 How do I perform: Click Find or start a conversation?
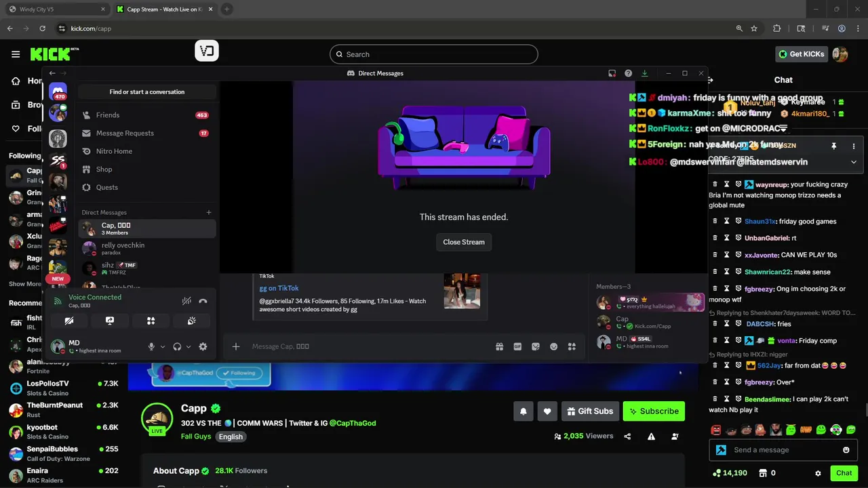pyautogui.click(x=147, y=91)
